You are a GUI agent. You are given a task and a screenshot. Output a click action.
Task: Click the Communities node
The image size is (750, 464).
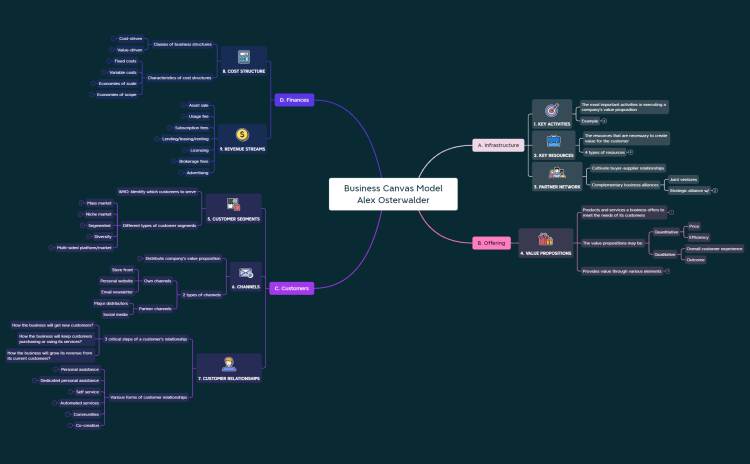point(86,415)
